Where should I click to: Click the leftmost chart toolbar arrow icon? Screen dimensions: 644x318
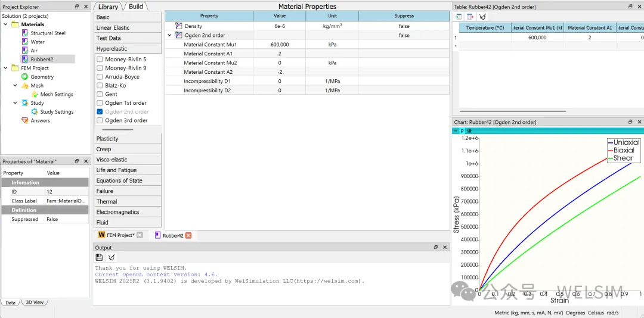pyautogui.click(x=456, y=131)
